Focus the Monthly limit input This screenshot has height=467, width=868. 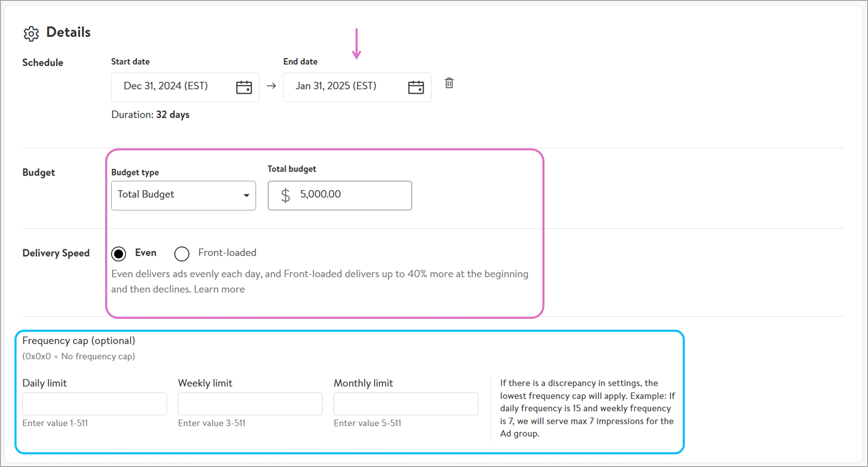click(406, 404)
